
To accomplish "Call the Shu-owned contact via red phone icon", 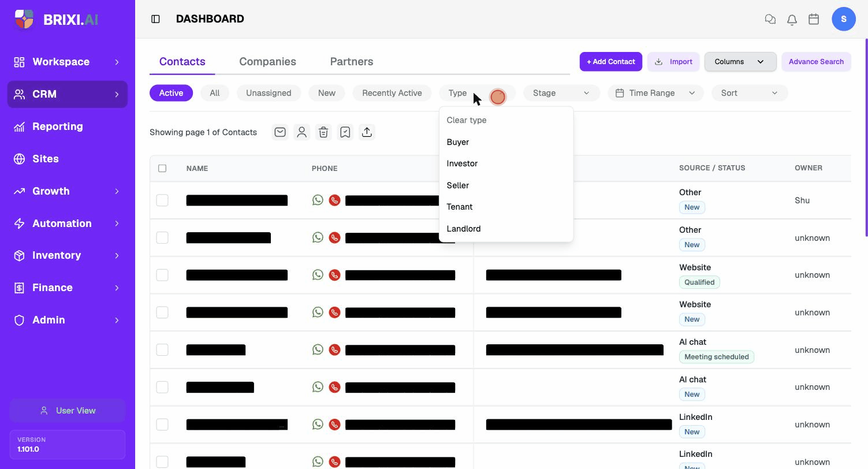I will [x=334, y=200].
